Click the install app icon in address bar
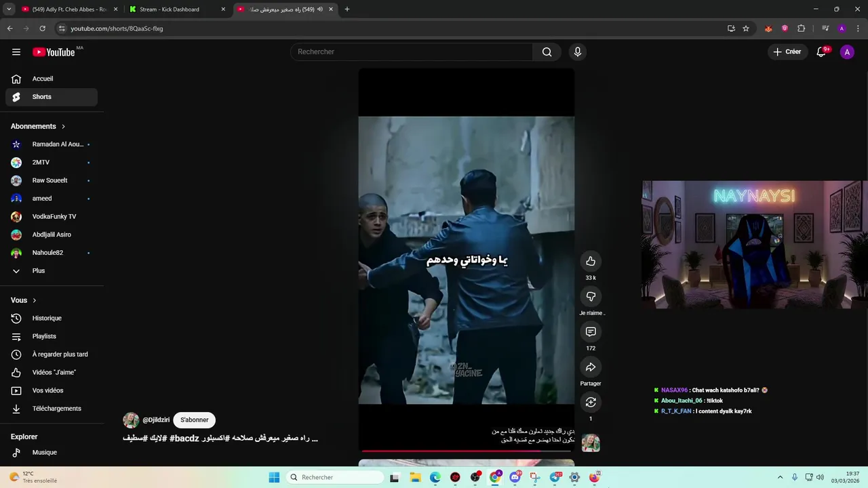Viewport: 868px width, 488px height. [731, 28]
